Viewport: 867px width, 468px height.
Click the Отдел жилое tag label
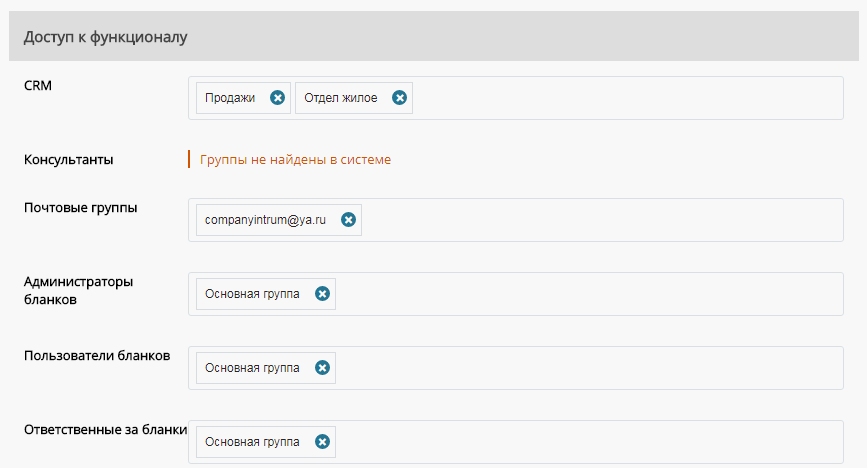tap(341, 98)
